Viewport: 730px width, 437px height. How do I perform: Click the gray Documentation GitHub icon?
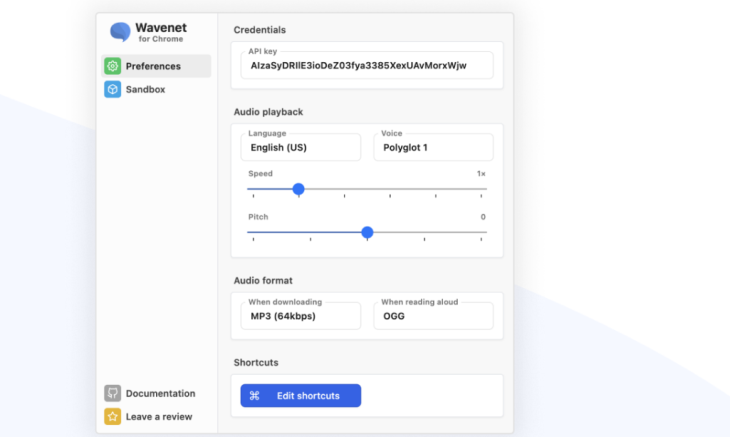(x=112, y=393)
